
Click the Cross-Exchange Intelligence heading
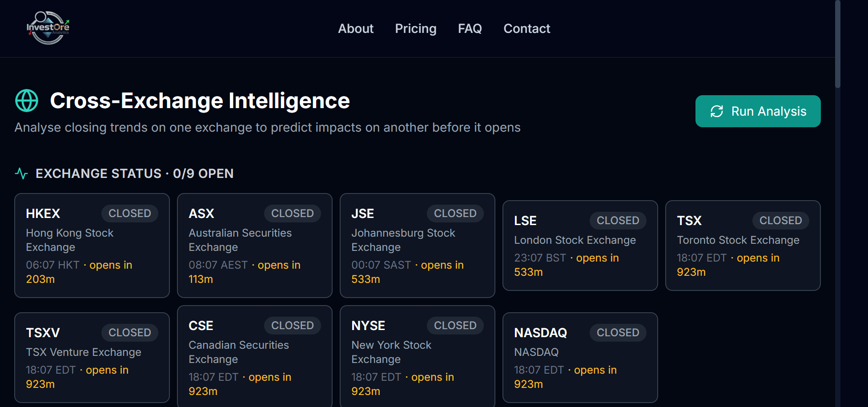200,101
